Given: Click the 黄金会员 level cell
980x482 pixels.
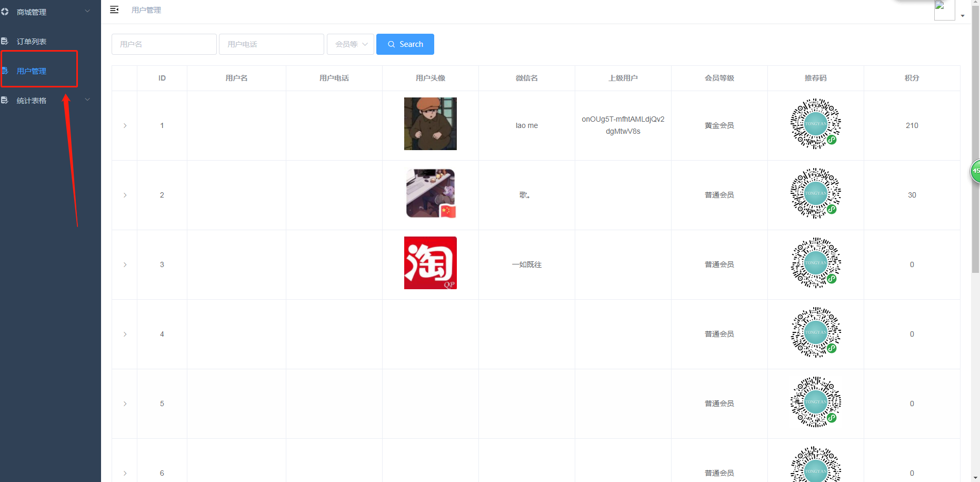Looking at the screenshot, I should point(719,125).
